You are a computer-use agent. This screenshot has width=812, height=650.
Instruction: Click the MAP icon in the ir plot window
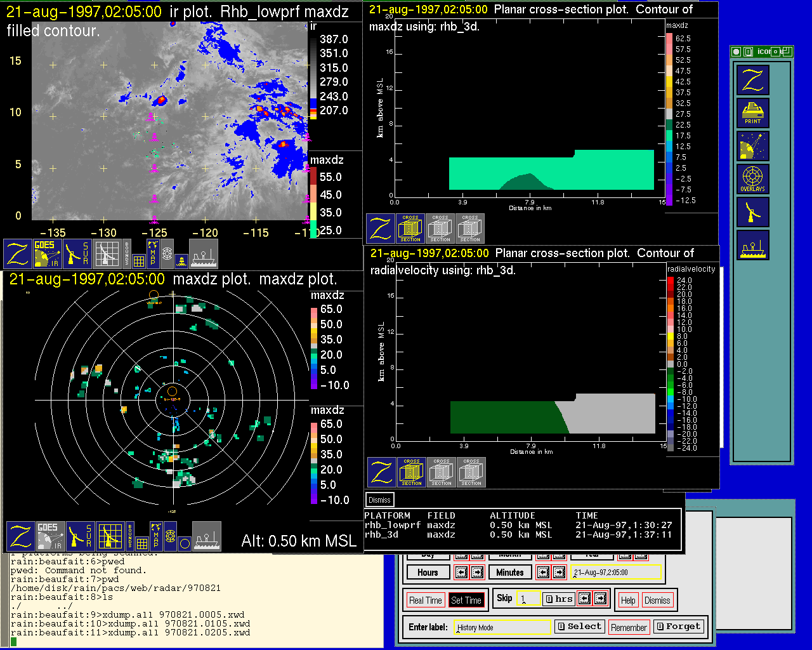[x=153, y=253]
